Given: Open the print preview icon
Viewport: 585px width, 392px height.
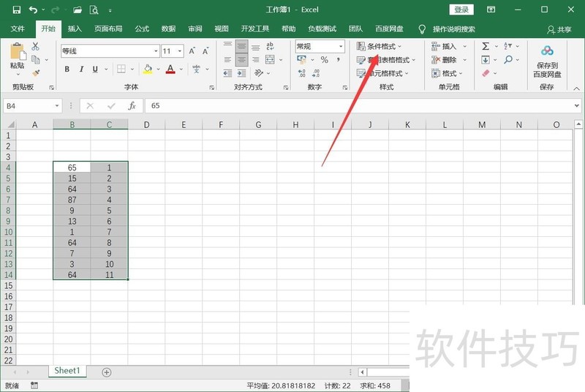Looking at the screenshot, I should (x=94, y=10).
